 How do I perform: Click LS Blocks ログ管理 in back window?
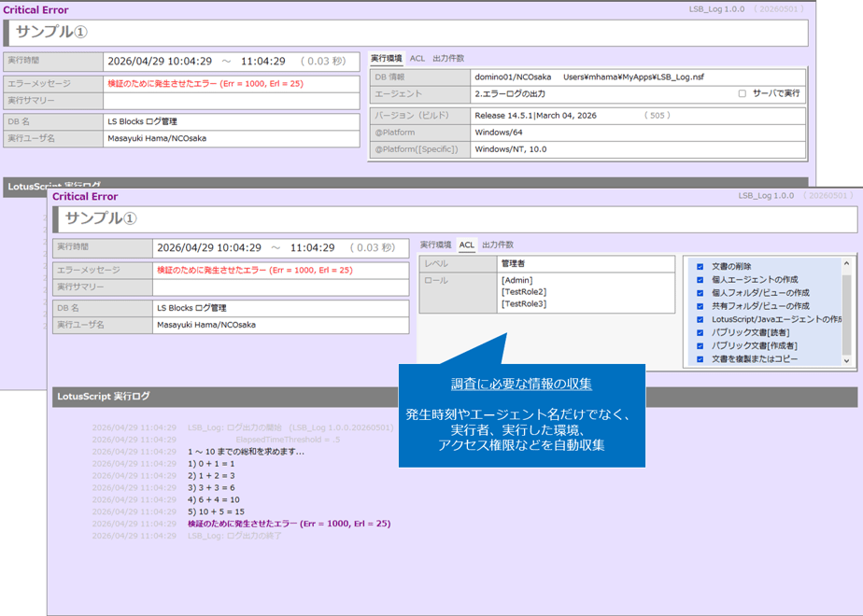click(142, 121)
